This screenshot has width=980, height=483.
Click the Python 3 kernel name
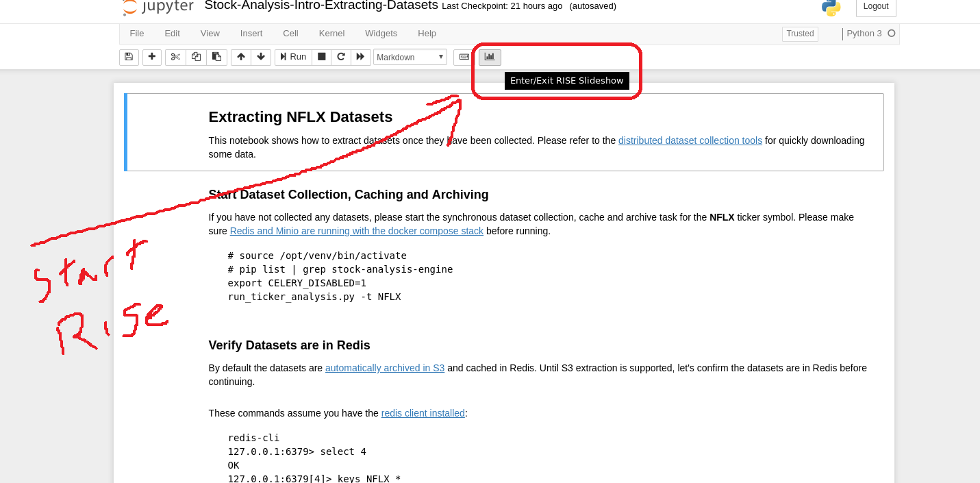pos(864,33)
